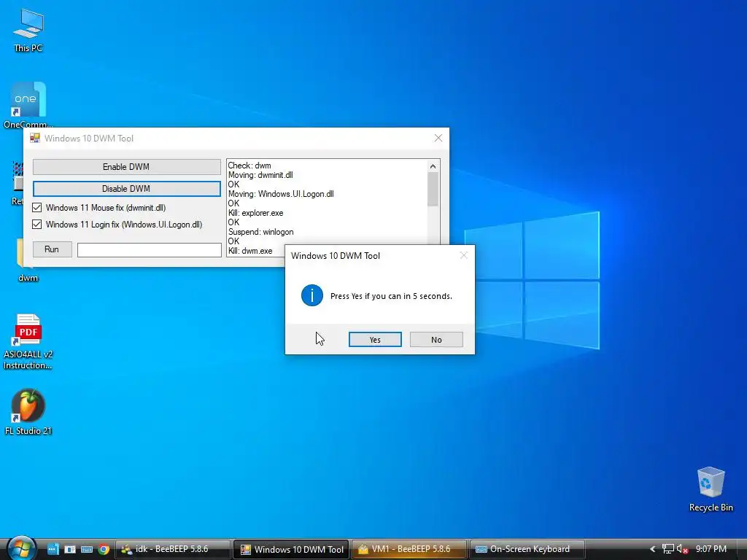This screenshot has height=560, width=747.
Task: Select the FL Studio 21 shortcut
Action: pos(28,413)
